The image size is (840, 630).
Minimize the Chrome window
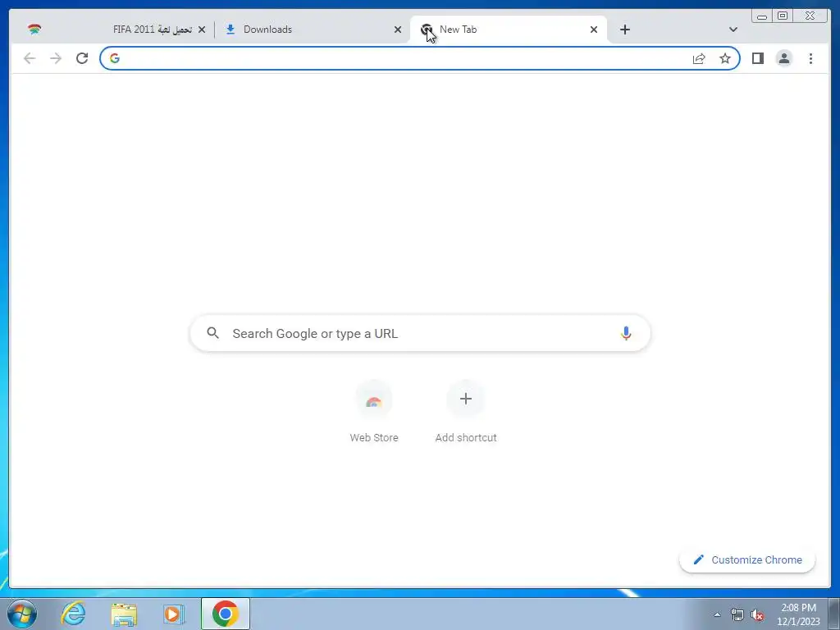(x=762, y=16)
